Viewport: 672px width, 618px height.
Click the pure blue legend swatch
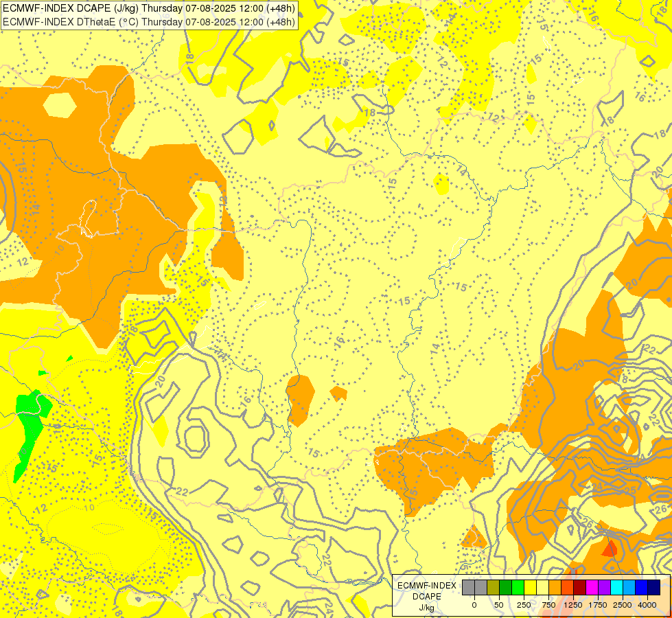642,588
